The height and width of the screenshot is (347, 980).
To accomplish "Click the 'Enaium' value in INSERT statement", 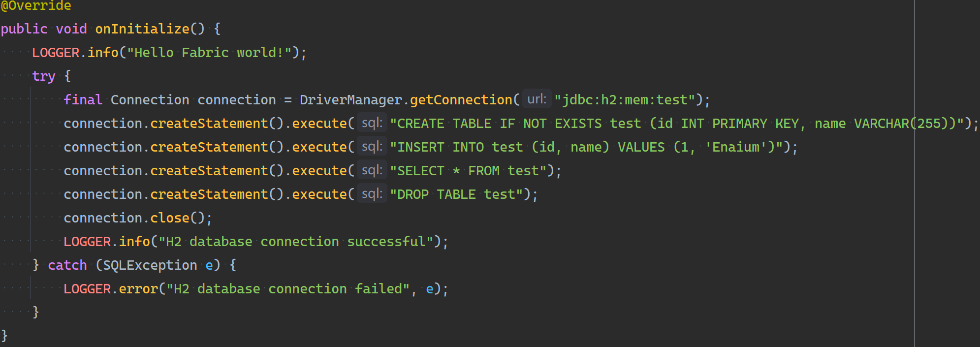I will tap(736, 147).
